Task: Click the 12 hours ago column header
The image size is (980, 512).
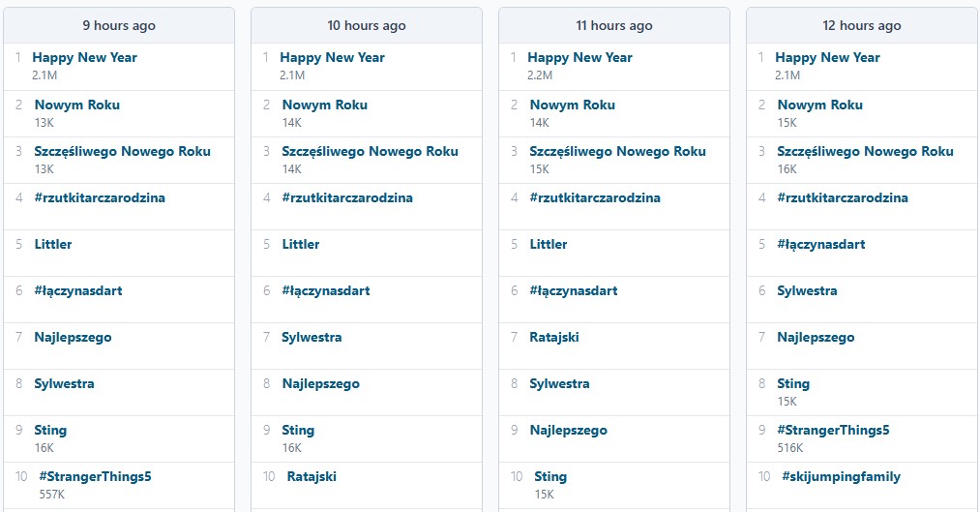Action: [861, 26]
